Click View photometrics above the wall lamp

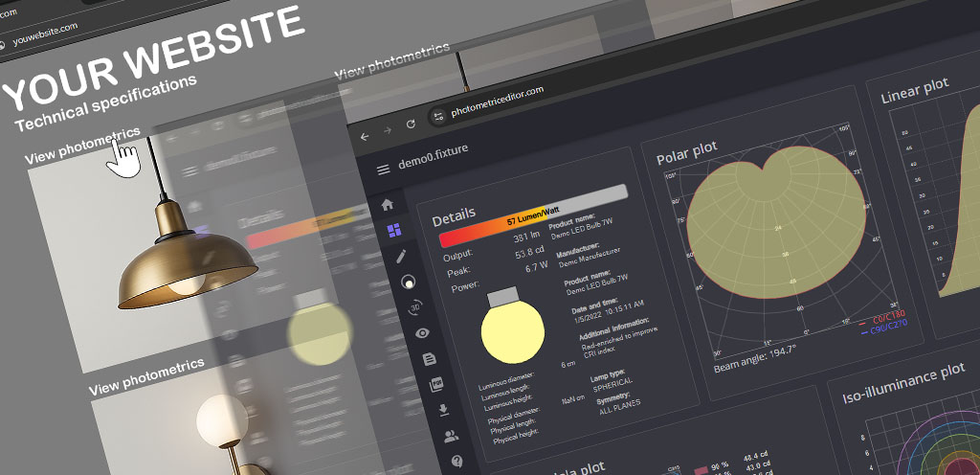click(146, 377)
